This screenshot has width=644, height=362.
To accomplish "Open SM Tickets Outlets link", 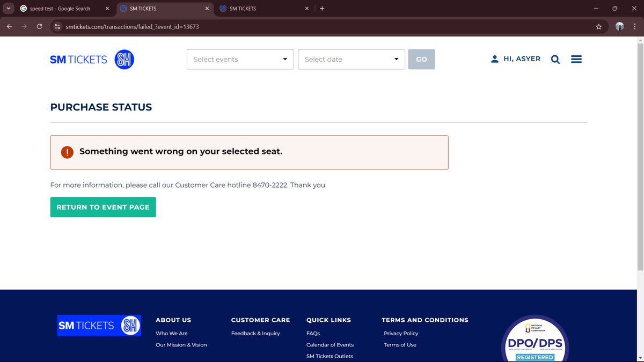I will pyautogui.click(x=330, y=356).
